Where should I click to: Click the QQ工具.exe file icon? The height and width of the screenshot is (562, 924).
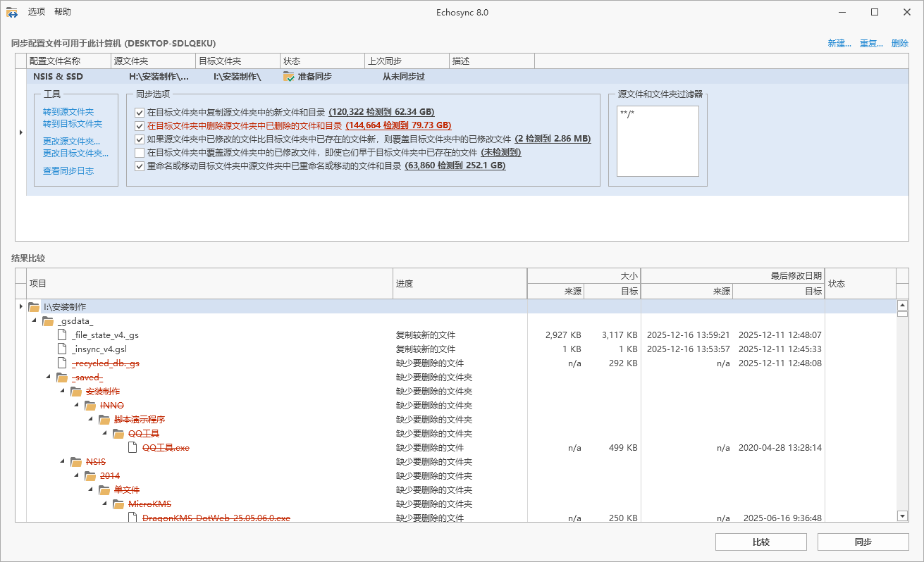click(132, 447)
